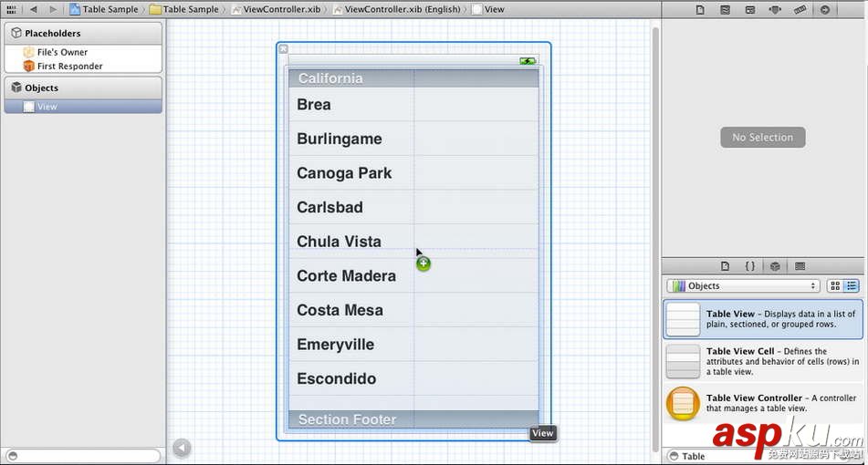Open the Code Snippet library braces icon
Screen dimensions: 868x465
click(x=750, y=266)
